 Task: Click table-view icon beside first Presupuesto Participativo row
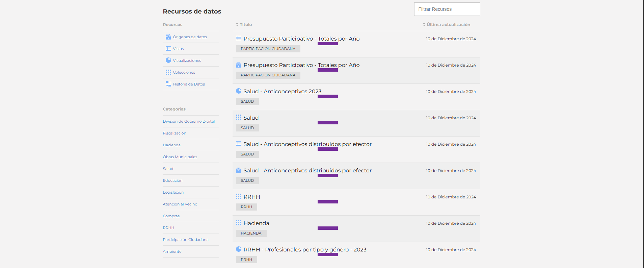239,38
